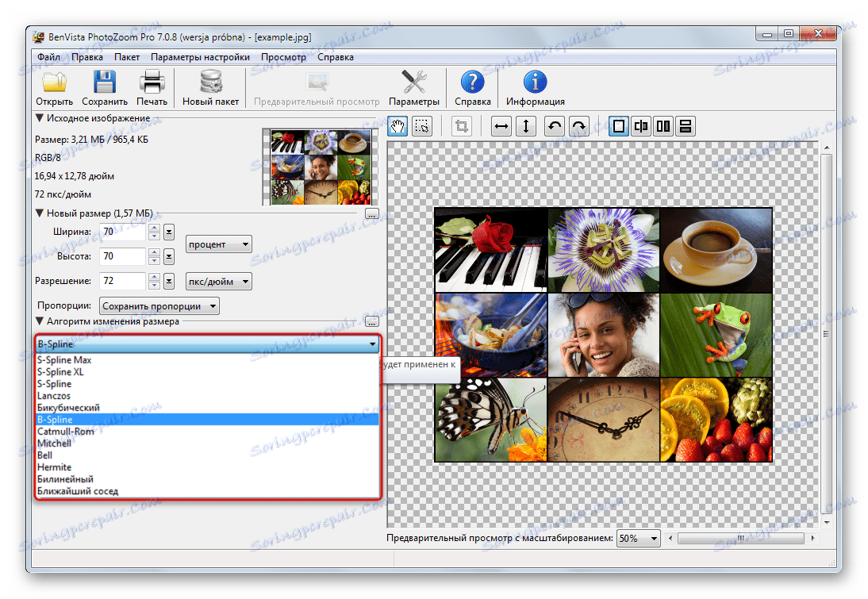Screen dimensions: 868x599
Task: Open the Правка menu
Action: 87,57
